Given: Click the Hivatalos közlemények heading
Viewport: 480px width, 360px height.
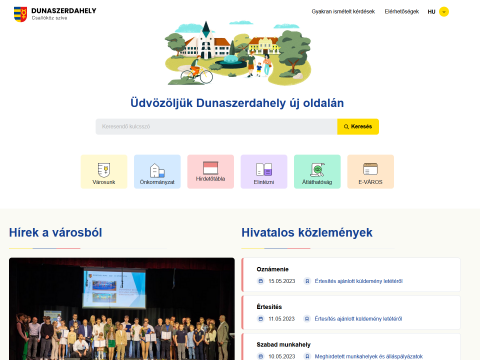Looking at the screenshot, I should (307, 232).
